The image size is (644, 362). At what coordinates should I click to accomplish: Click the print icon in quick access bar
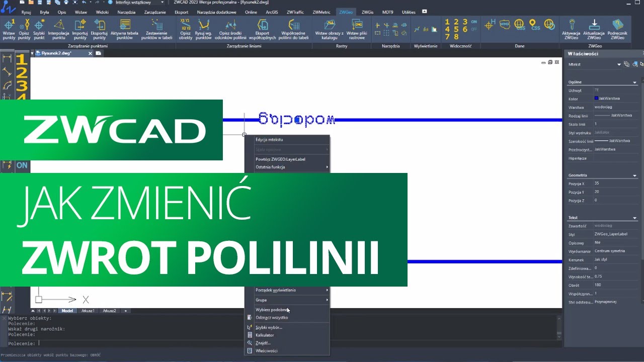coord(66,3)
